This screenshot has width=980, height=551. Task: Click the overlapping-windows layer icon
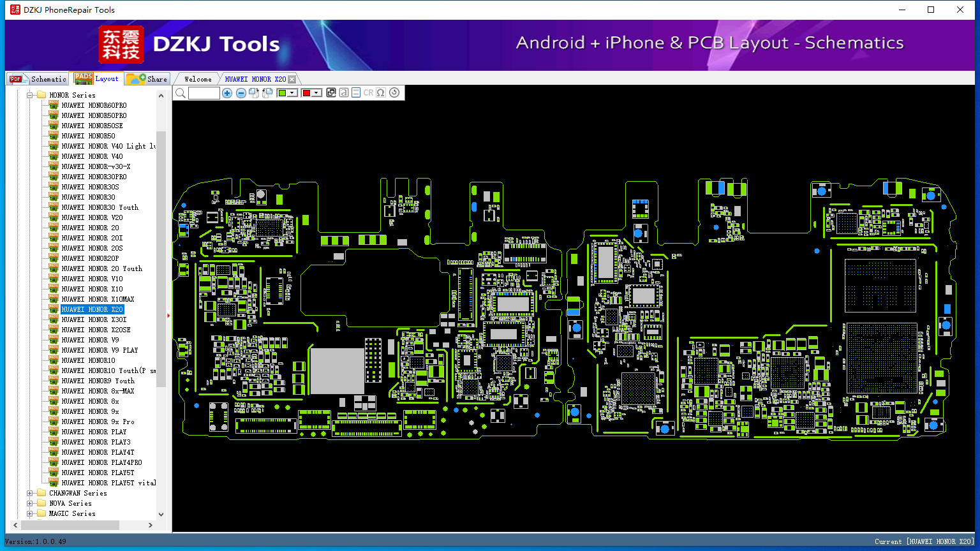point(331,93)
